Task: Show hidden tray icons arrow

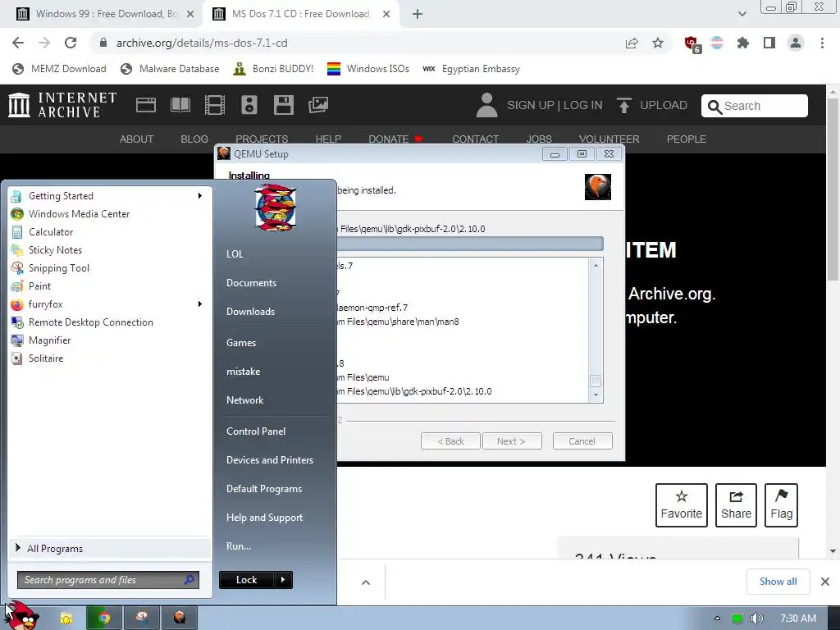Action: point(717,619)
